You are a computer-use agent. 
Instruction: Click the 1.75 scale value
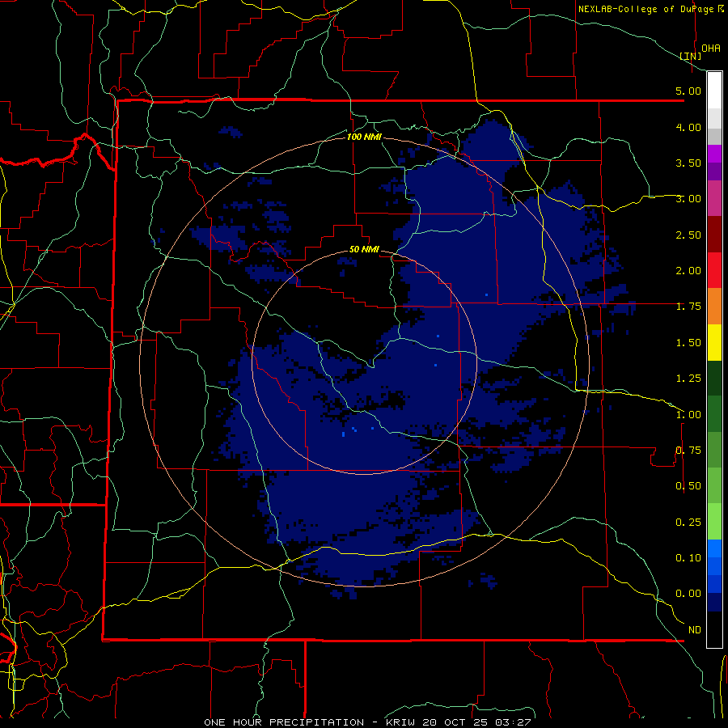coord(688,307)
